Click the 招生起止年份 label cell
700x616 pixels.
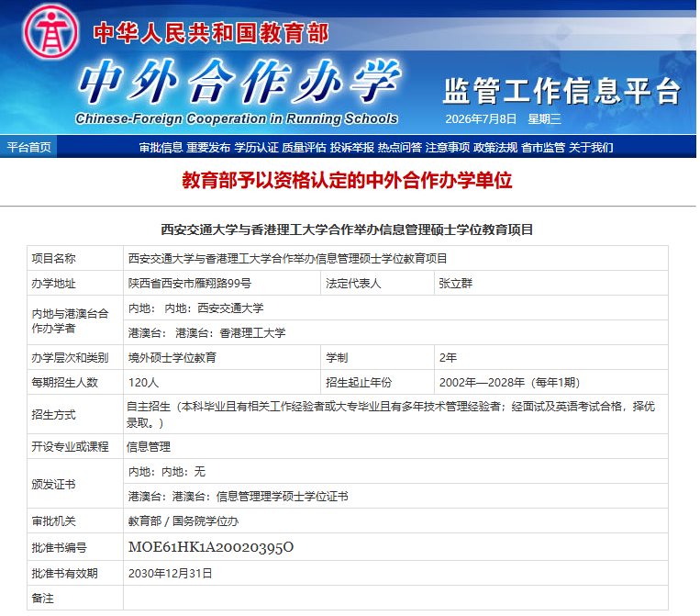click(377, 383)
